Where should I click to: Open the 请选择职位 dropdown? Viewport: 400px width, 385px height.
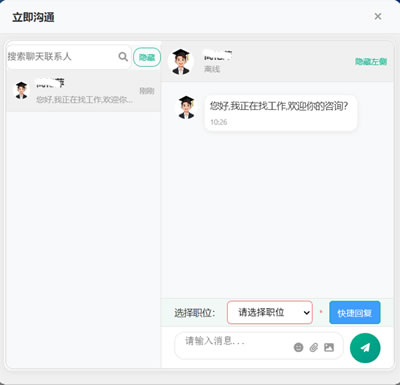click(x=270, y=312)
